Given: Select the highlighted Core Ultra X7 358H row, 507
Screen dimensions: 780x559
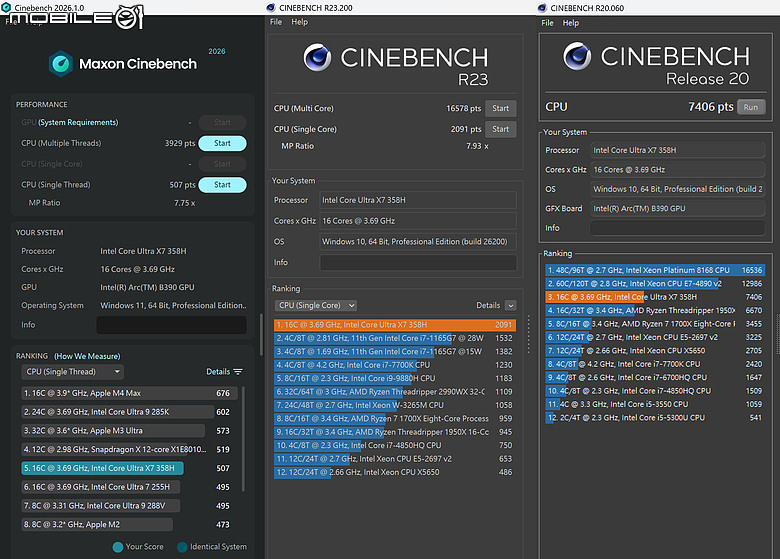Looking at the screenshot, I should pos(129,468).
